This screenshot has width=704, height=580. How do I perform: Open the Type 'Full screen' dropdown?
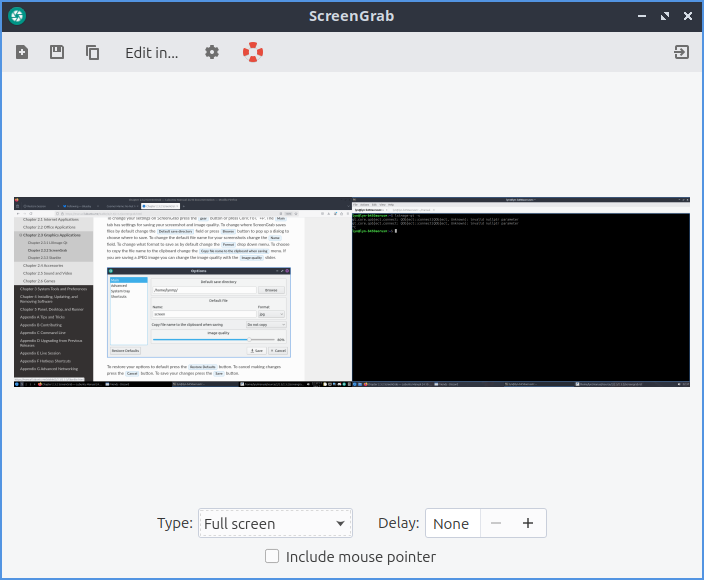[275, 523]
